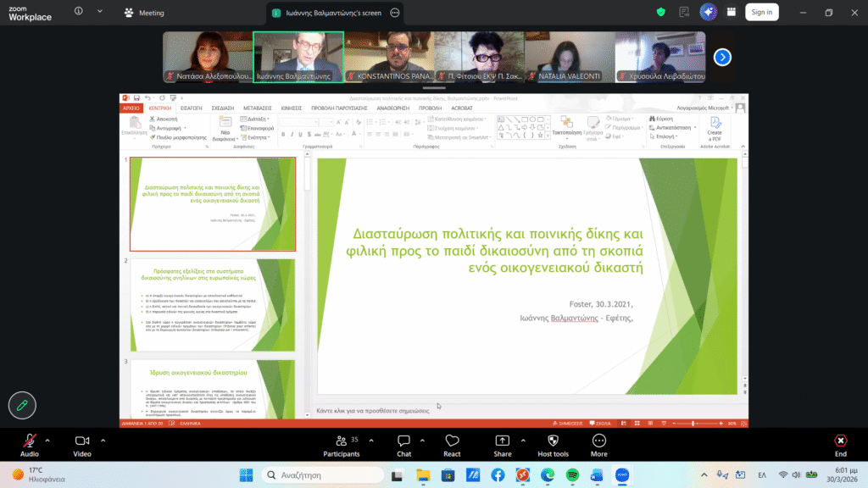Click the End meeting button
Screen dimensions: 868x488
click(x=840, y=441)
